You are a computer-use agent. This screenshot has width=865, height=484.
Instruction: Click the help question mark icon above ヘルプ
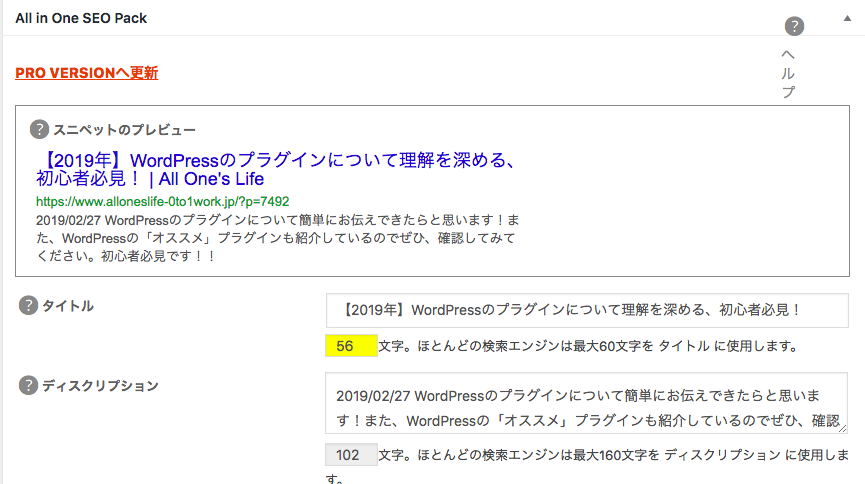click(794, 27)
